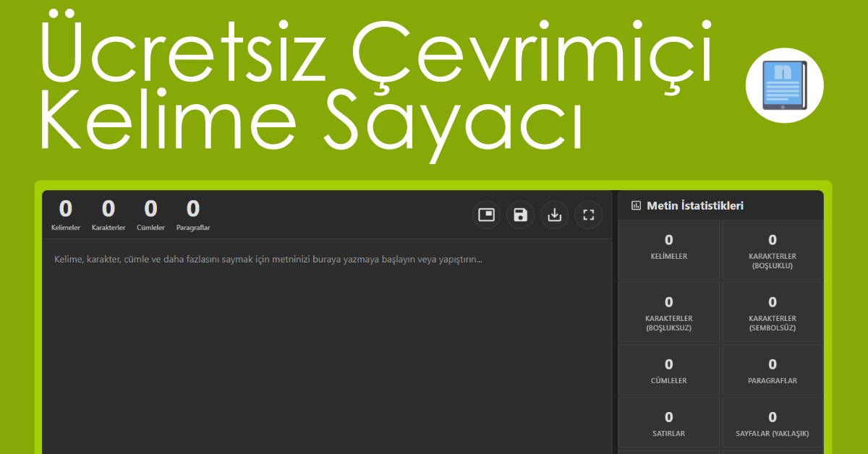868x454 pixels.
Task: Click the notebook app logo icon
Action: tap(785, 85)
